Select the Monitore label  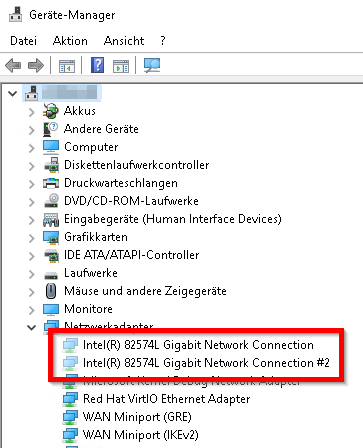pyautogui.click(x=88, y=309)
